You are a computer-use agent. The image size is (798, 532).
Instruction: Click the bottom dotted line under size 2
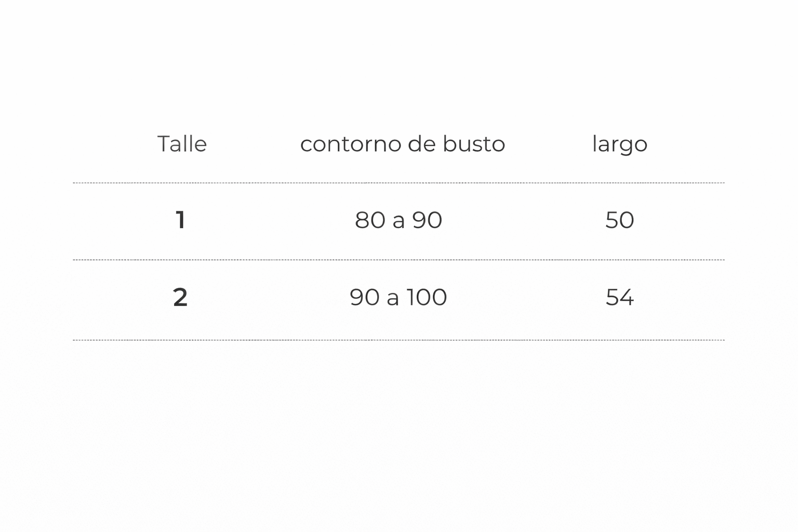[398, 340]
